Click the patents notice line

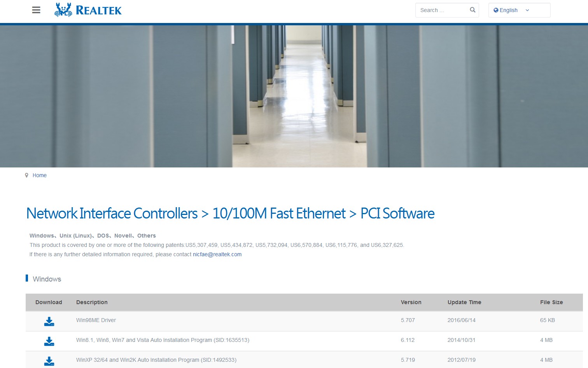click(217, 245)
